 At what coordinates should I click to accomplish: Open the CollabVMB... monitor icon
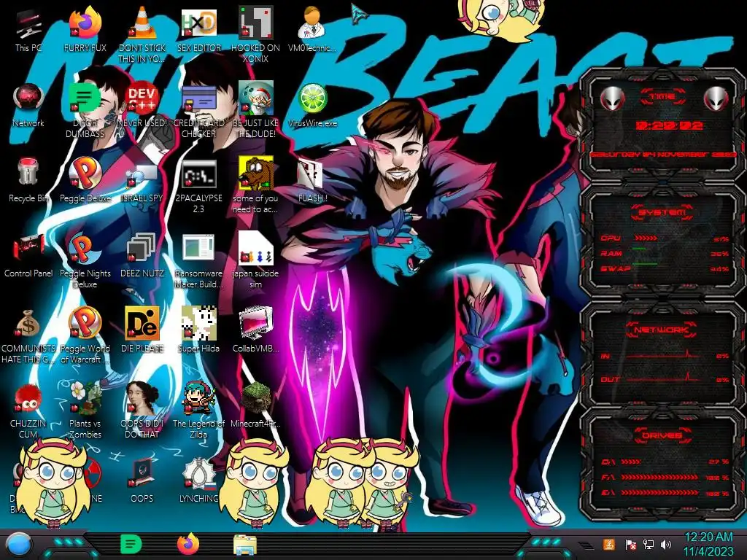point(255,330)
